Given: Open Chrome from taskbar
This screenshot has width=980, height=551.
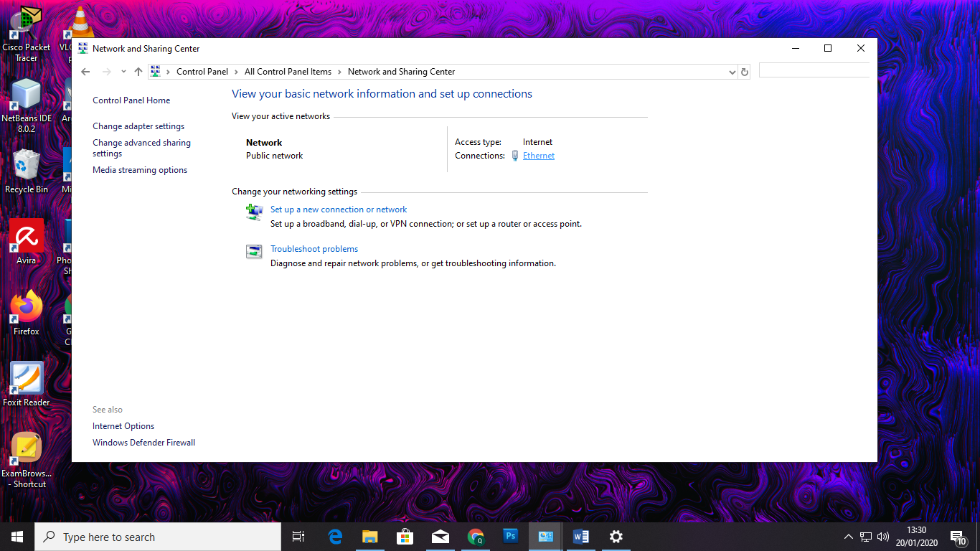Looking at the screenshot, I should point(475,537).
